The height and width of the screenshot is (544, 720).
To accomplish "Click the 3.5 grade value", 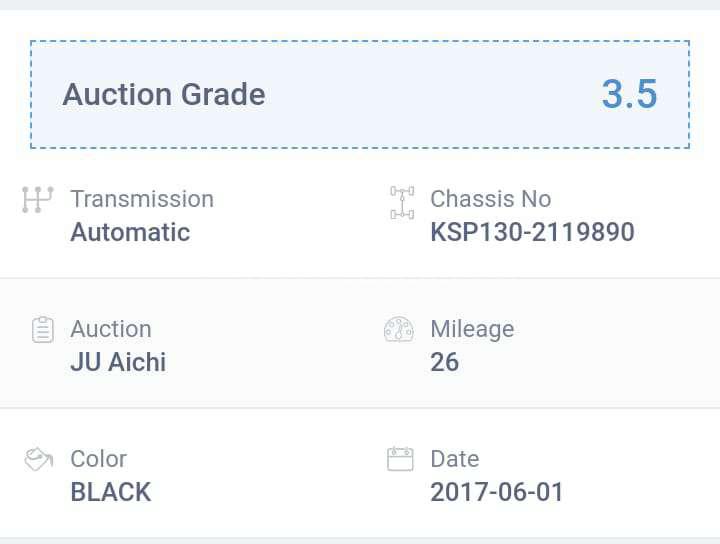I will pos(629,94).
